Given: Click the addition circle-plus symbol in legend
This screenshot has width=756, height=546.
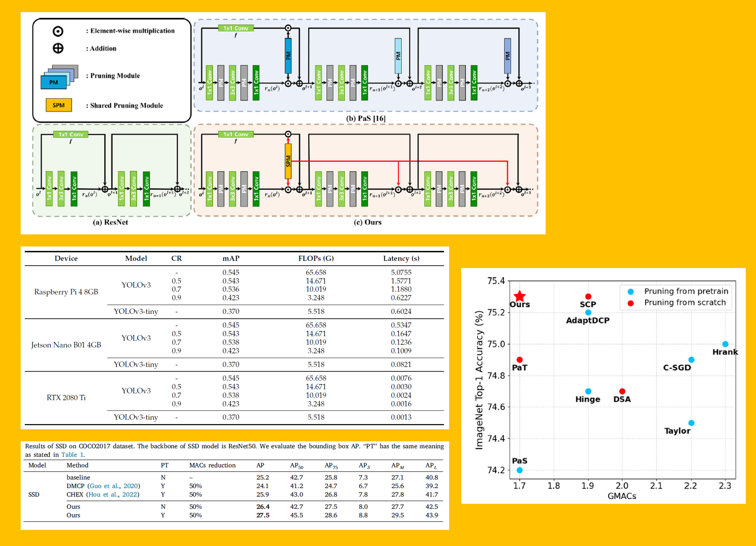Looking at the screenshot, I should click(58, 48).
